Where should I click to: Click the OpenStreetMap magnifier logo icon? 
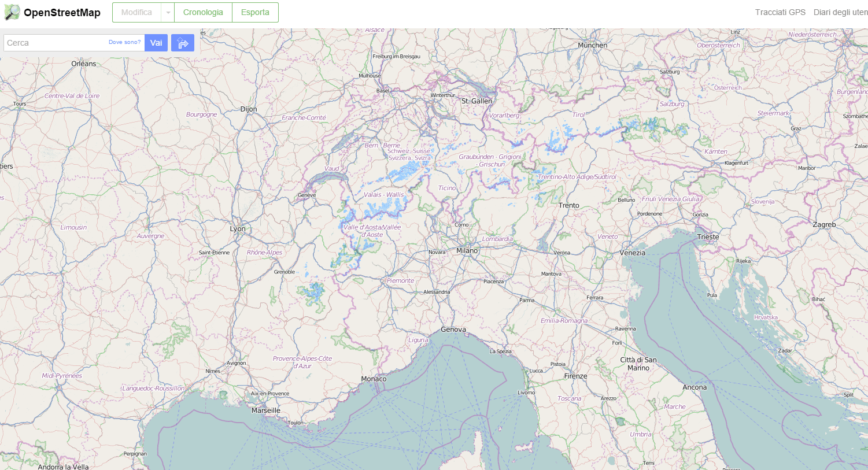click(x=12, y=12)
